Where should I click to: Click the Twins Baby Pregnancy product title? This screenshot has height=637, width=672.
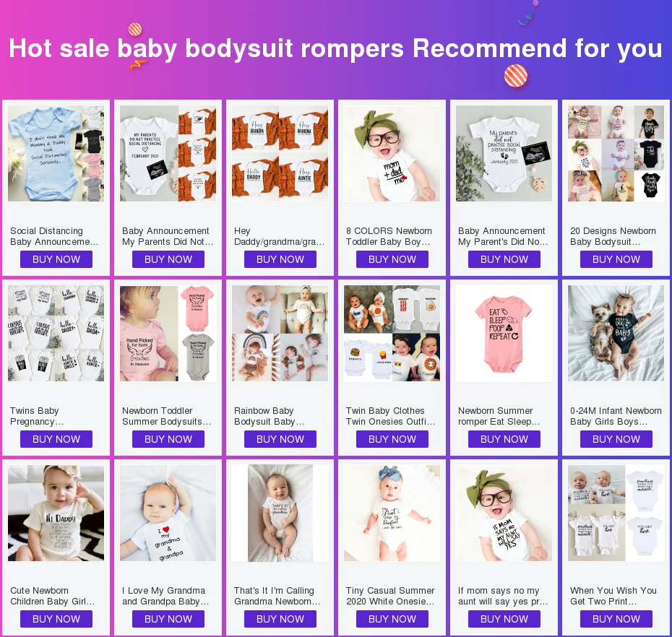[x=37, y=416]
